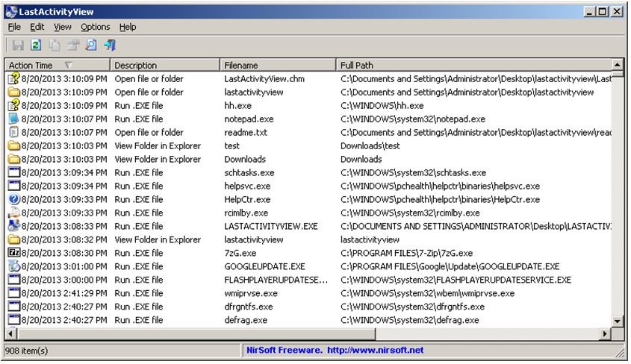
Task: Click the HelpCtr.exe row question mark icon
Action: pos(14,199)
